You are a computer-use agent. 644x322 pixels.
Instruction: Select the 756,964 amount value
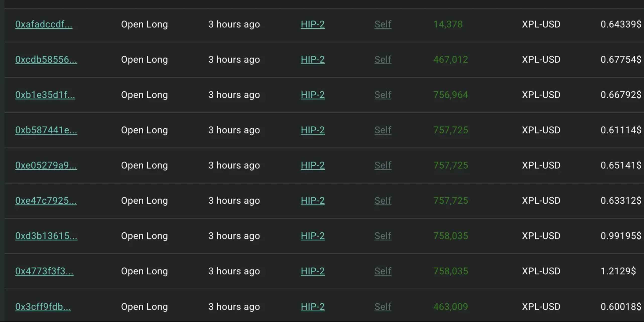(x=451, y=95)
